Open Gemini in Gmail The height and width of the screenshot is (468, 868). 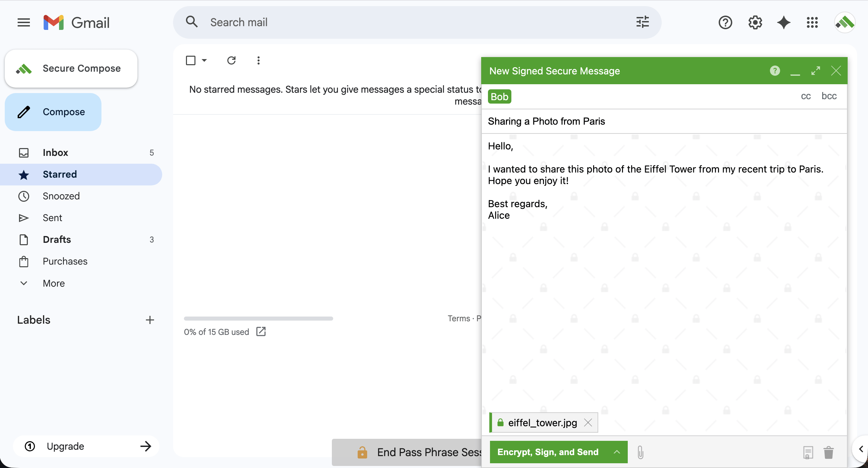[x=783, y=22]
